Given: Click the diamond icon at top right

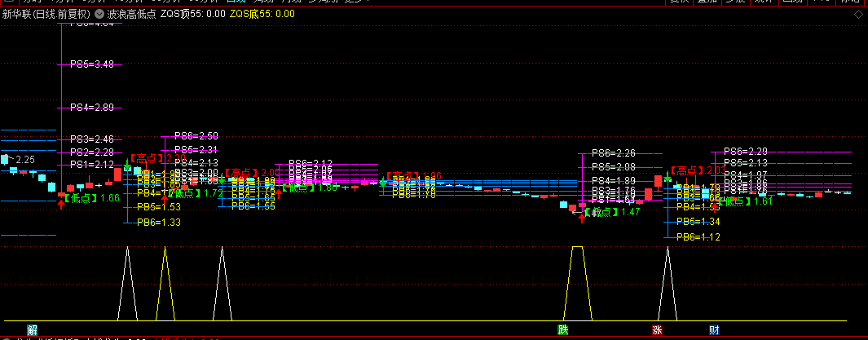Looking at the screenshot, I should [858, 15].
